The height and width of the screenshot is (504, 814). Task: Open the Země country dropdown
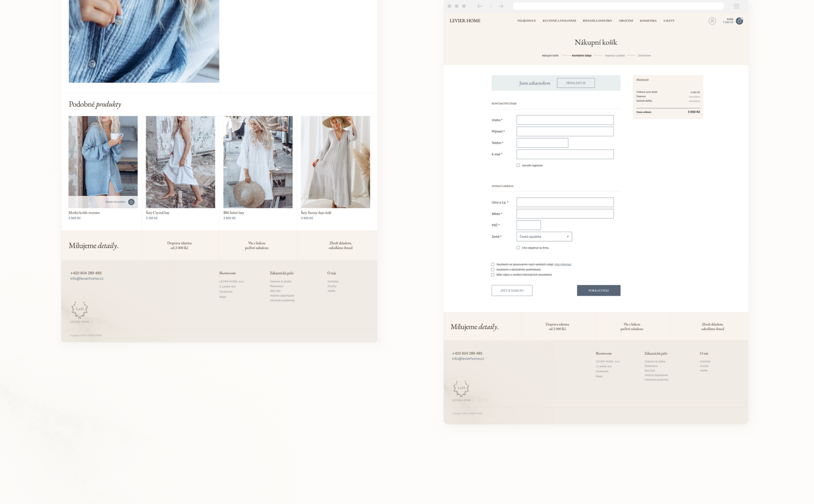[x=544, y=237]
